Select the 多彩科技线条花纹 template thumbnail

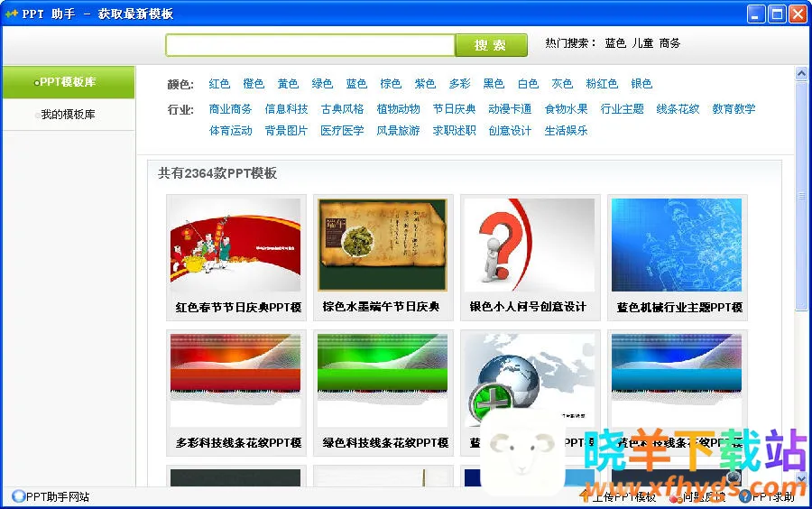[x=235, y=380]
